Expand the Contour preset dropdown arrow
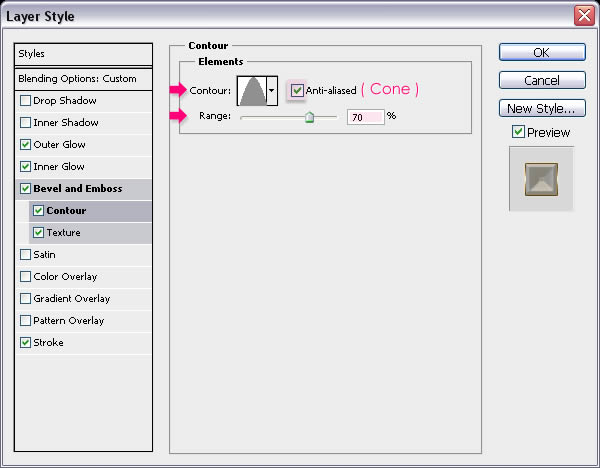 click(272, 91)
